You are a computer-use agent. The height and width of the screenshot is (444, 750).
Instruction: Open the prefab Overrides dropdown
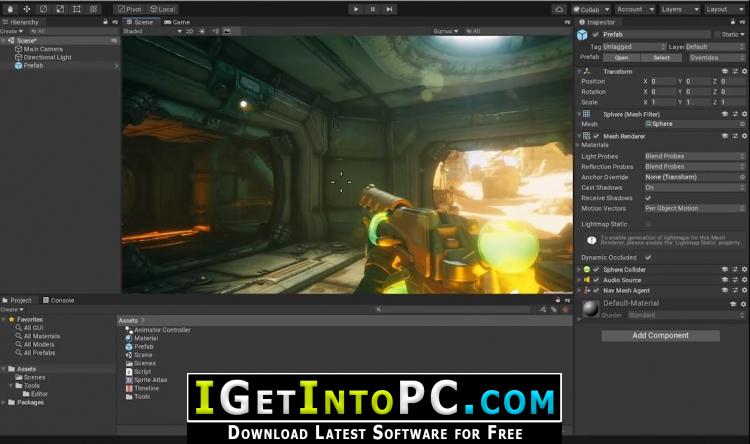(x=716, y=57)
